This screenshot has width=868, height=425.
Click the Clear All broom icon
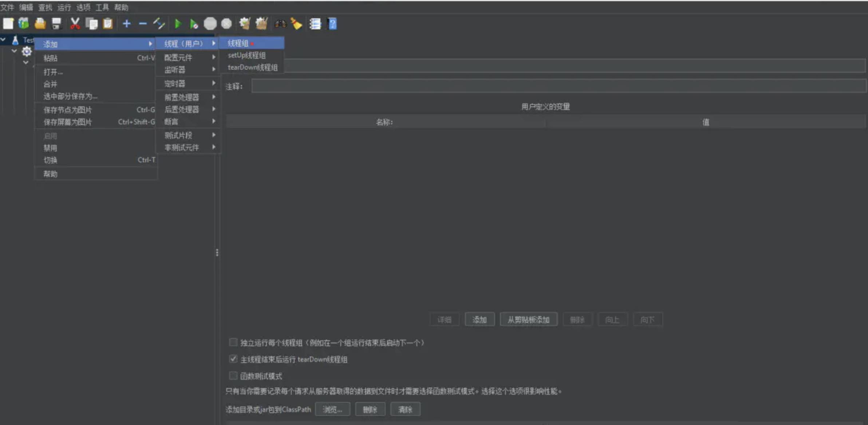tap(261, 24)
